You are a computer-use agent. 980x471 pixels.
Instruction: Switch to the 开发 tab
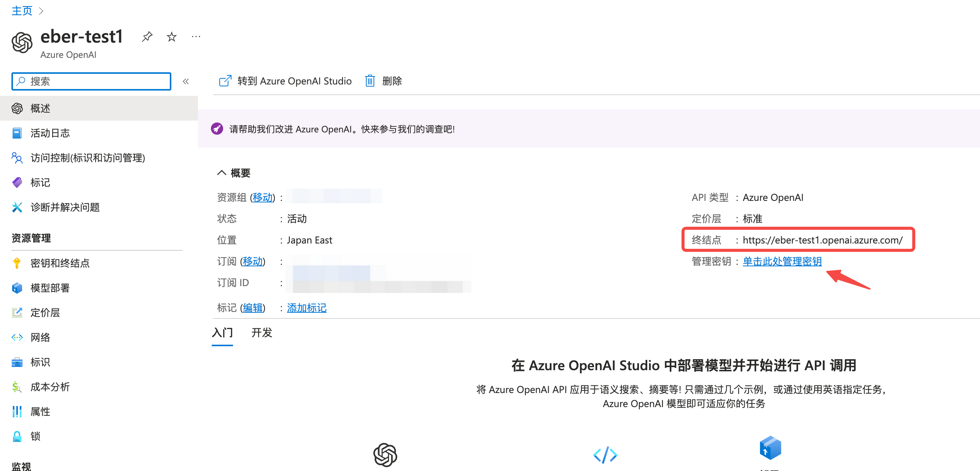262,333
